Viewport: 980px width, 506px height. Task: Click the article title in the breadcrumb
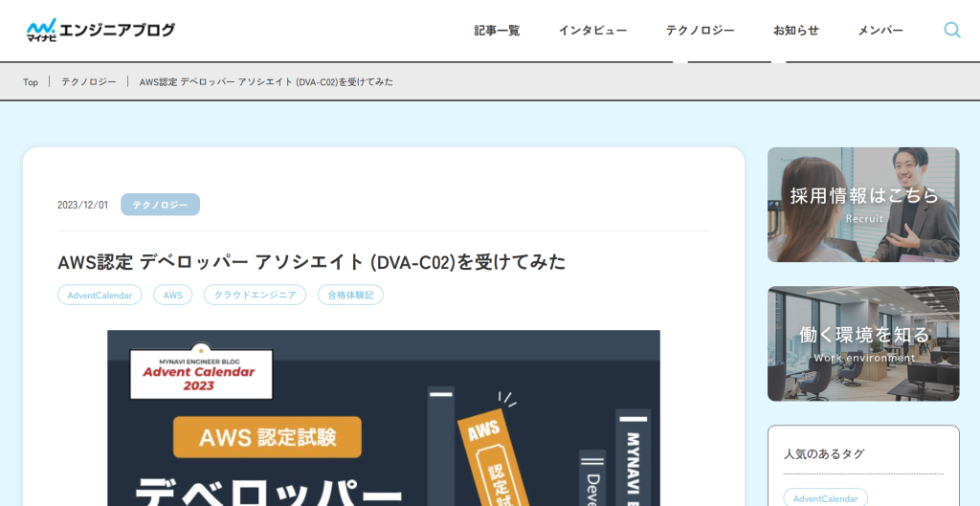[x=266, y=82]
